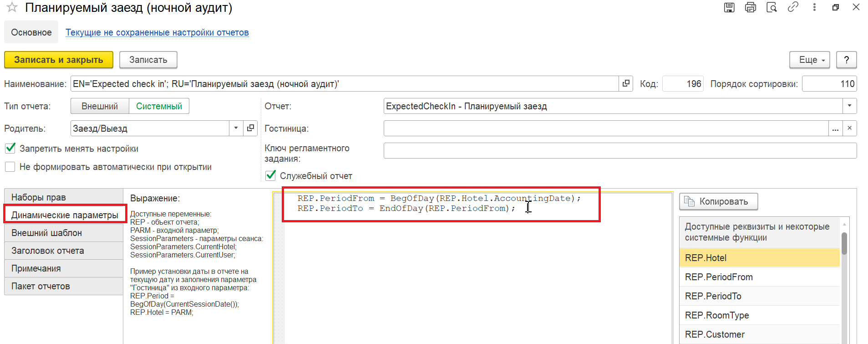Viewport: 868px width, 344px height.
Task: Click the Копировать copy button
Action: [718, 201]
